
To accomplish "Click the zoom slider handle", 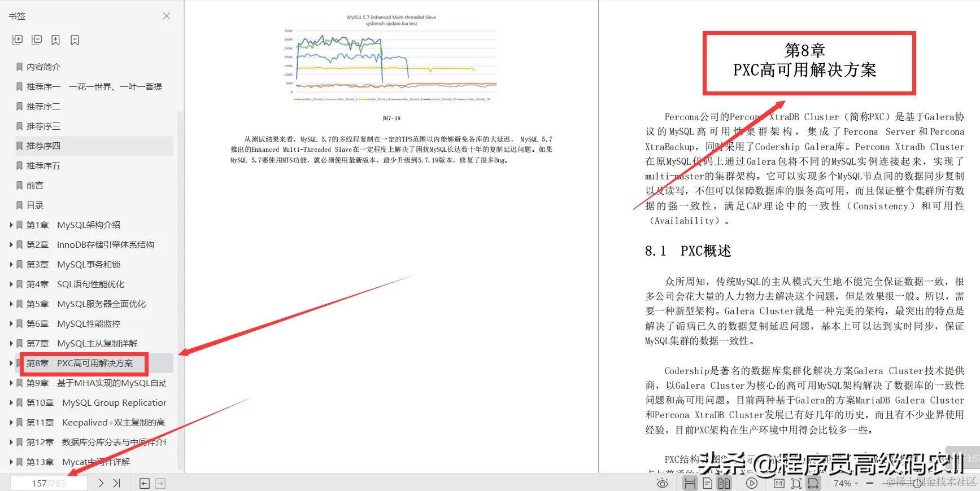I will point(917,483).
